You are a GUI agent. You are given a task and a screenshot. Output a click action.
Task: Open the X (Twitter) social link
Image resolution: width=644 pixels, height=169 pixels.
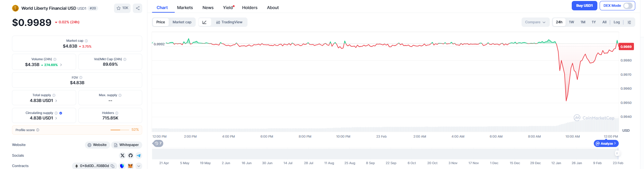(x=122, y=155)
